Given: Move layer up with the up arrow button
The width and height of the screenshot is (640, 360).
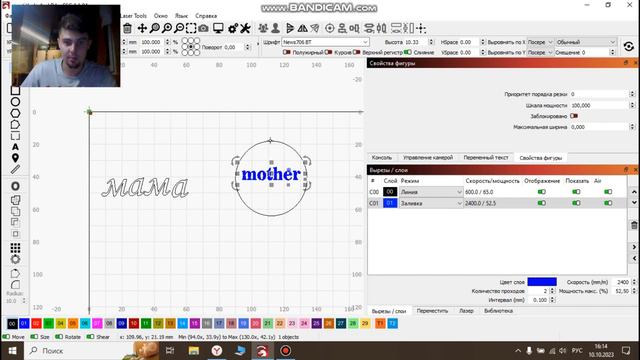Looking at the screenshot, I should (634, 192).
